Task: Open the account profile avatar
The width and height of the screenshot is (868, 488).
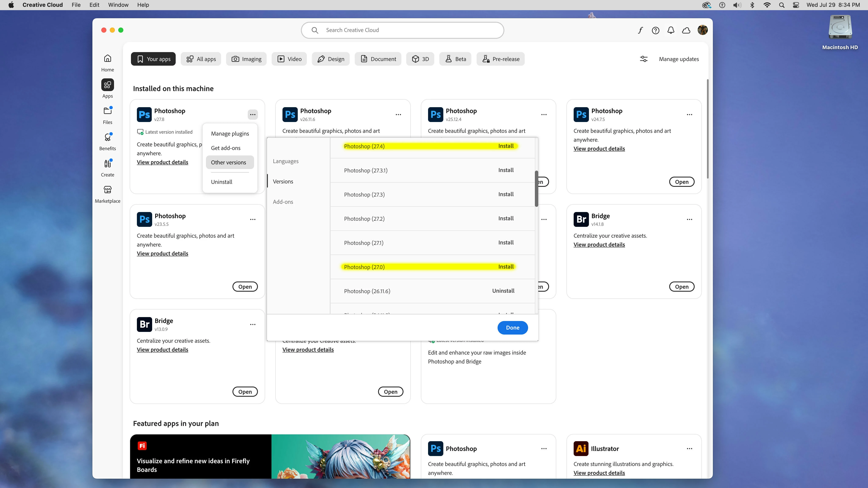Action: click(x=702, y=30)
